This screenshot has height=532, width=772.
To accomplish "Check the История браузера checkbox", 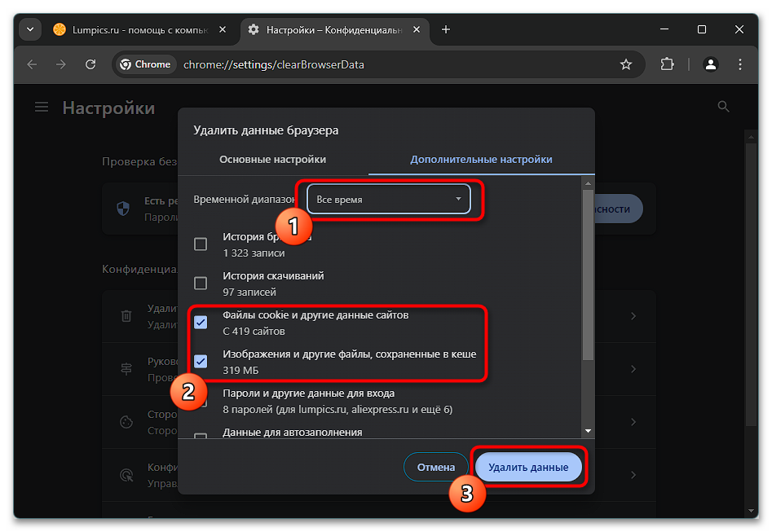I will tap(201, 244).
